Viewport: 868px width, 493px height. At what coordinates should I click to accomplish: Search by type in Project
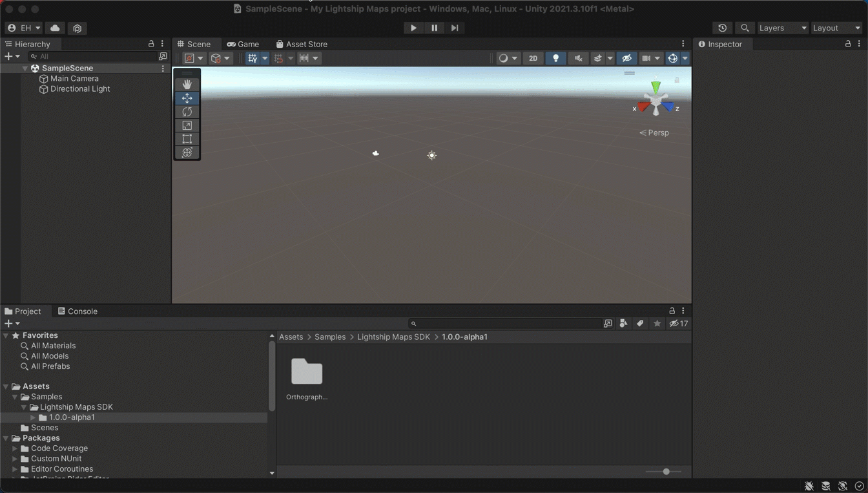click(623, 324)
